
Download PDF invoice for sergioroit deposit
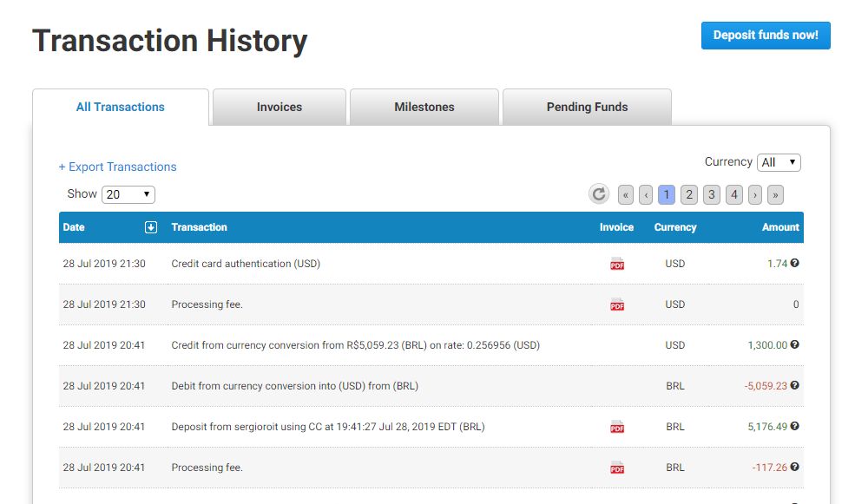point(617,427)
